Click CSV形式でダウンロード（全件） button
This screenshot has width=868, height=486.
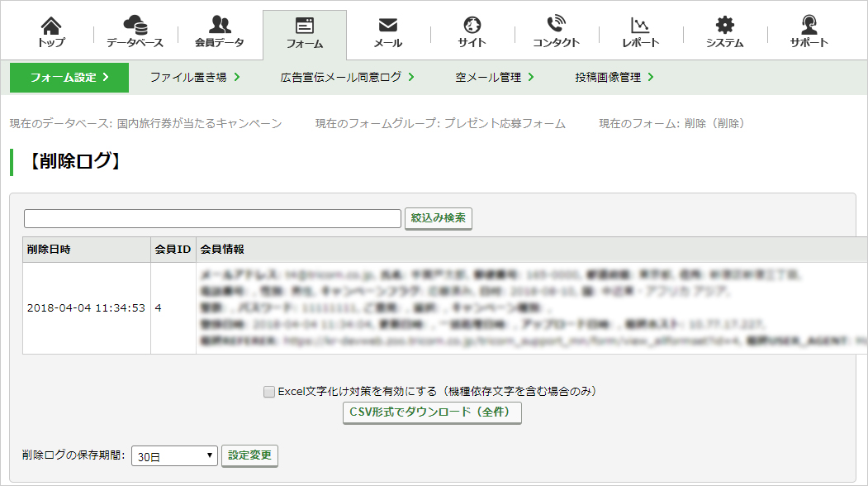tap(432, 412)
